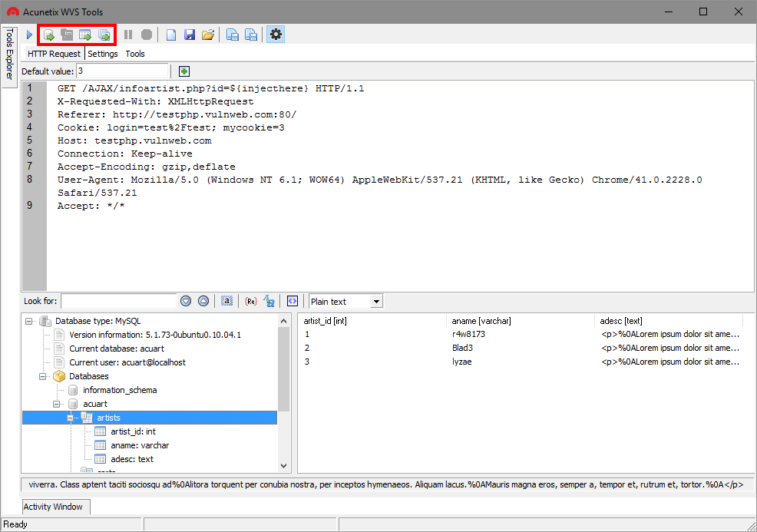The image size is (757, 532).
Task: Toggle the {Re} regular expression option
Action: (250, 301)
